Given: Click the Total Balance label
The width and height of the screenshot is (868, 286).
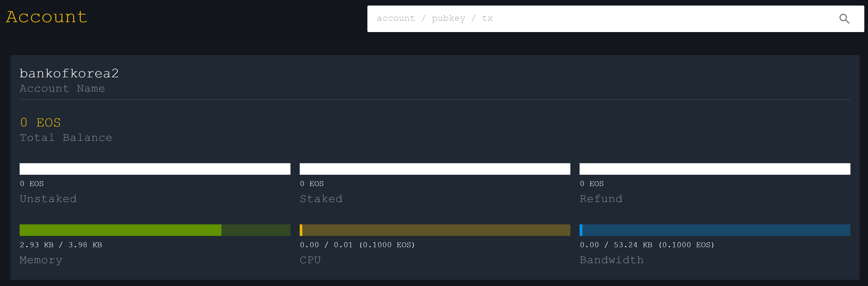Looking at the screenshot, I should [x=66, y=137].
